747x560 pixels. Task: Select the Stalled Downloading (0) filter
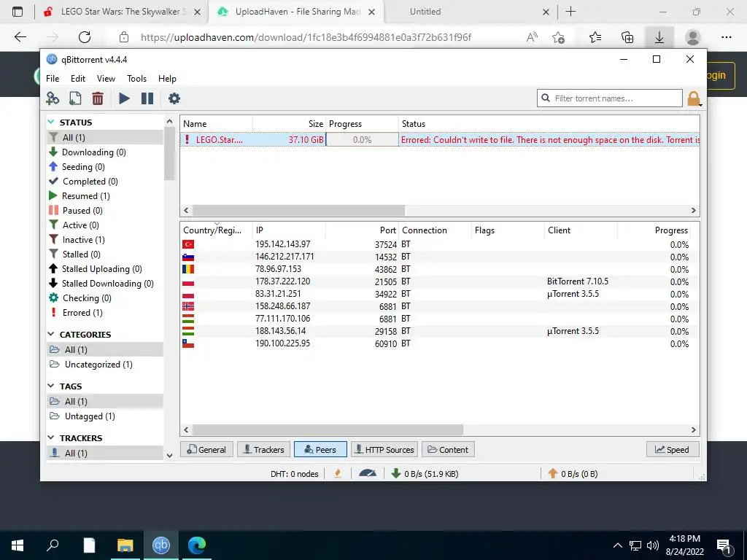coord(105,284)
